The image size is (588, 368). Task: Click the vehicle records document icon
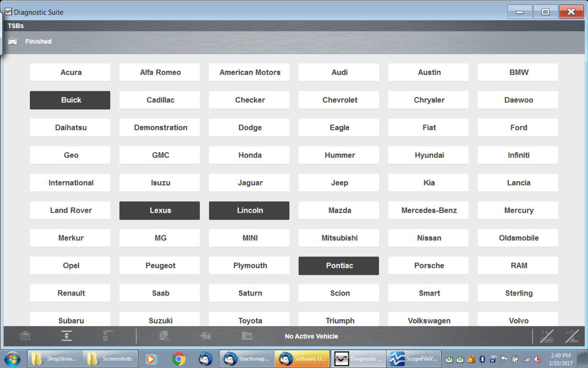coord(164,336)
